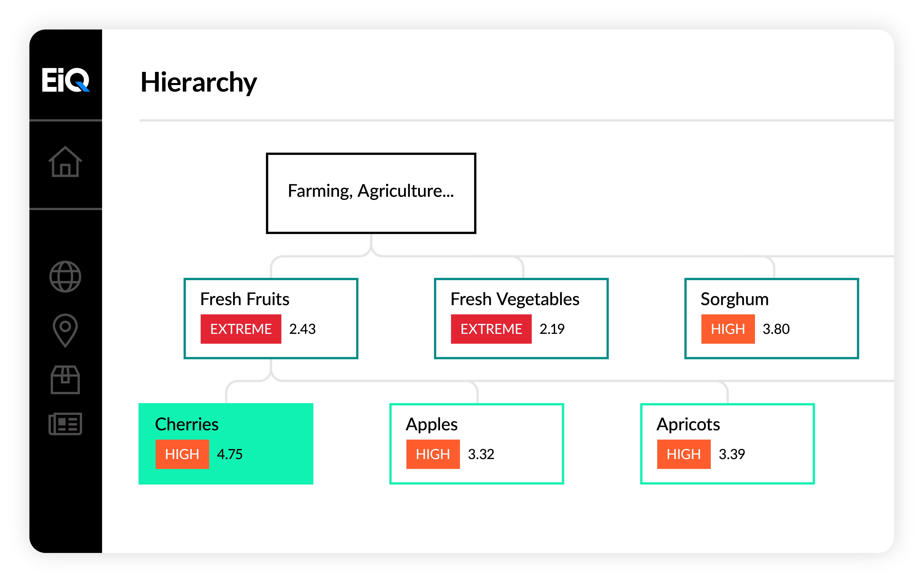Click the package box icon
This screenshot has height=583, width=924.
click(x=65, y=379)
